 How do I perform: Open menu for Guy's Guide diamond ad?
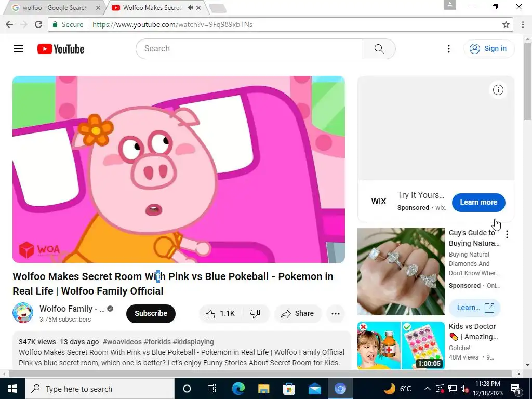pyautogui.click(x=507, y=234)
